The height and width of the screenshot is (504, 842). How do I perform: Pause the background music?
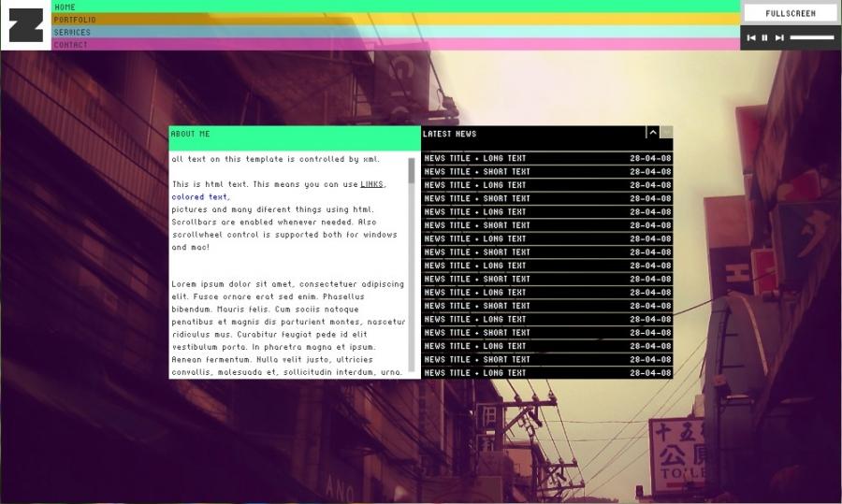pyautogui.click(x=764, y=37)
